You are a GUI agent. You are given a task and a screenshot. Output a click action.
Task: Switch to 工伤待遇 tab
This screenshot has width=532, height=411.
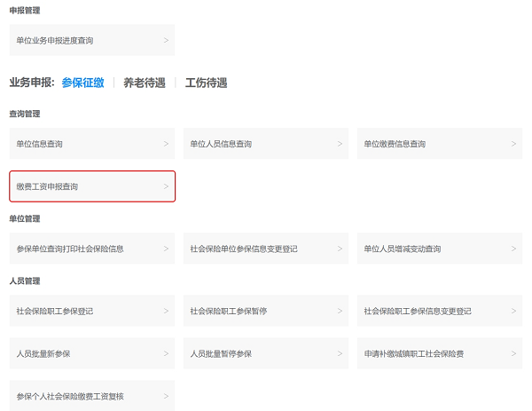pyautogui.click(x=206, y=83)
